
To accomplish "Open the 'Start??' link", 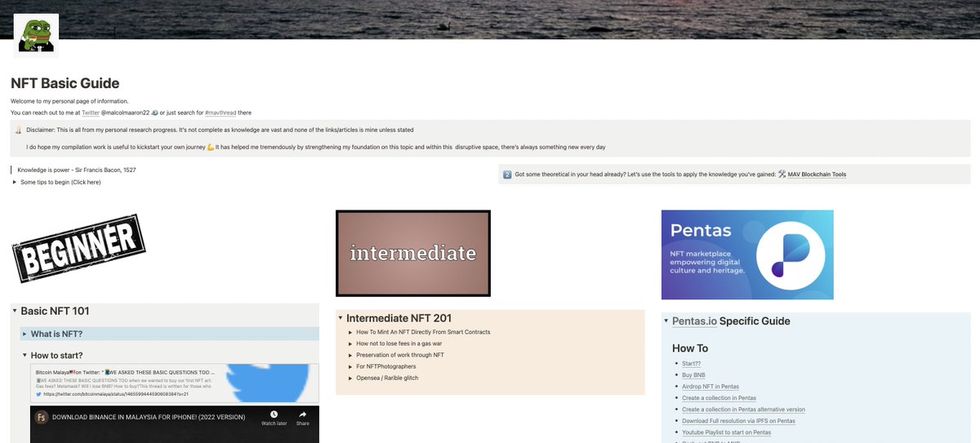I will point(692,363).
